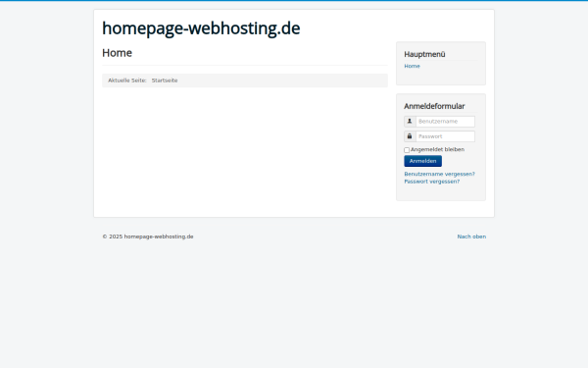Click the lock icon beside Passwort
This screenshot has width=588, height=368.
410,136
